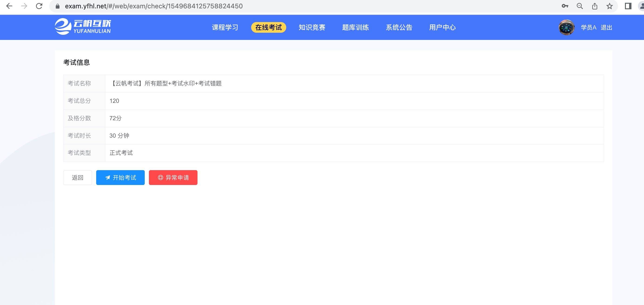Screen dimensions: 644x305
Task: Click the 退出 logout link
Action: pyautogui.click(x=606, y=27)
